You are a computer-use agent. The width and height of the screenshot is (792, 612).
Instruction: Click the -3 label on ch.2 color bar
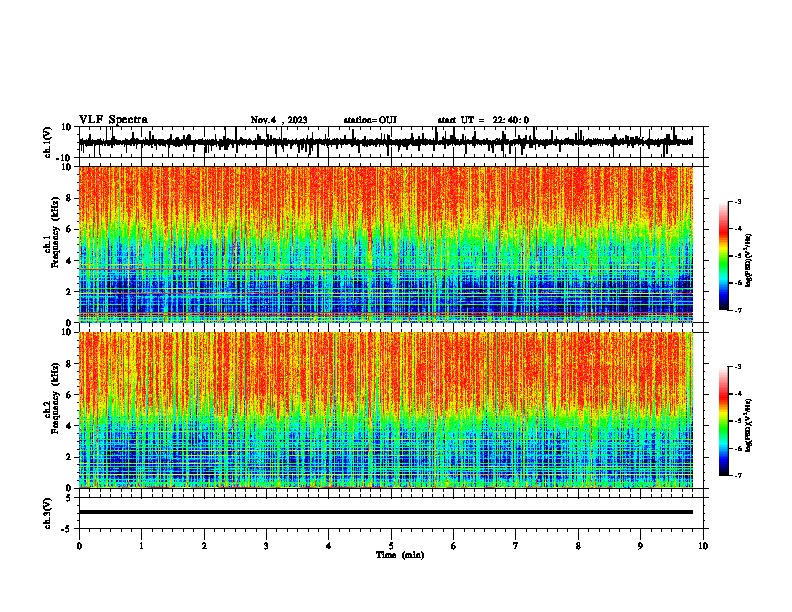click(737, 367)
